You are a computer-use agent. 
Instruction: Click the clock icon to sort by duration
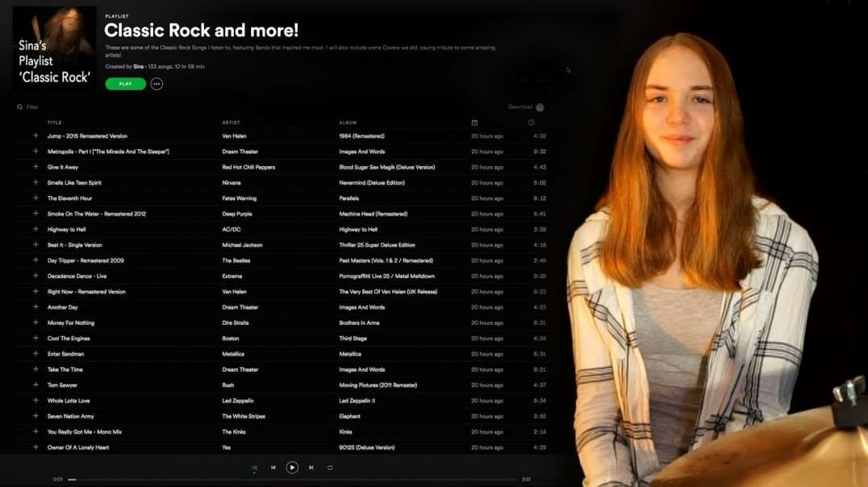[530, 121]
